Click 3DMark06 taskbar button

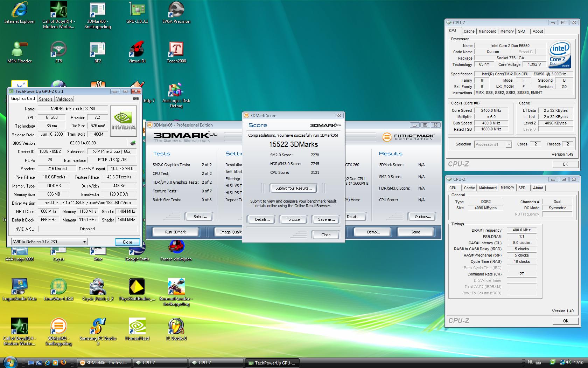coord(104,363)
